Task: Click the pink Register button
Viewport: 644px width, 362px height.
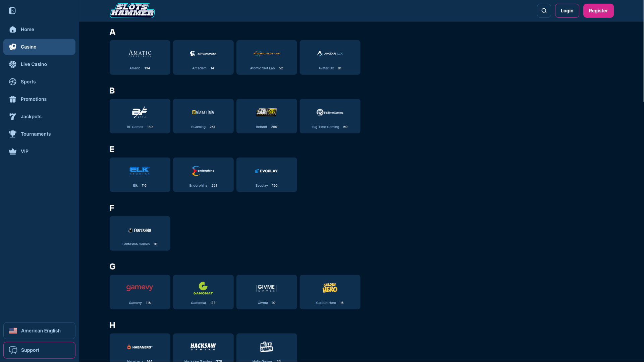Action: point(598,11)
